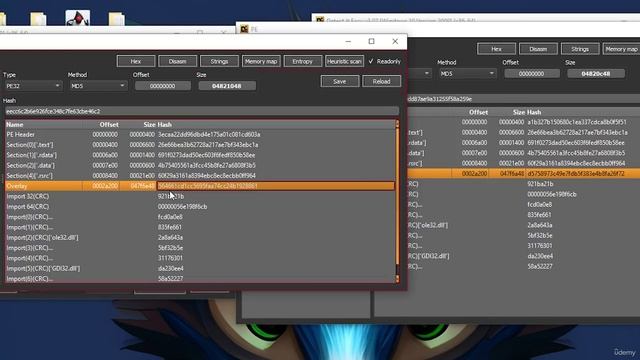This screenshot has height=360, width=640.
Task: Click the Hash column header in background window
Action: click(534, 112)
